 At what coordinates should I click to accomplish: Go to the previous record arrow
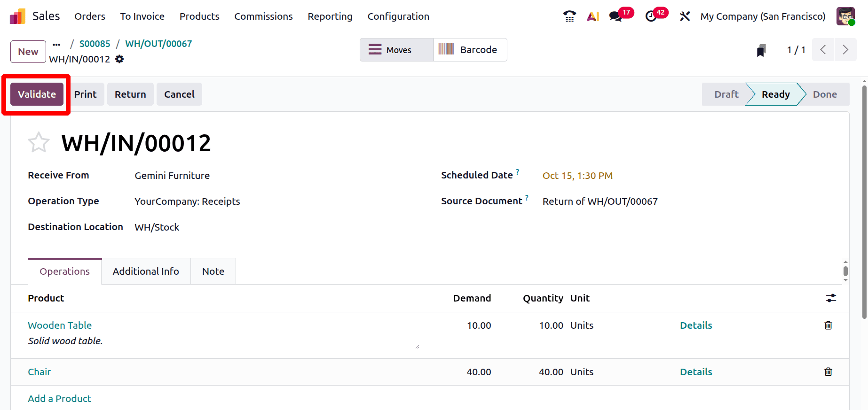pos(823,50)
